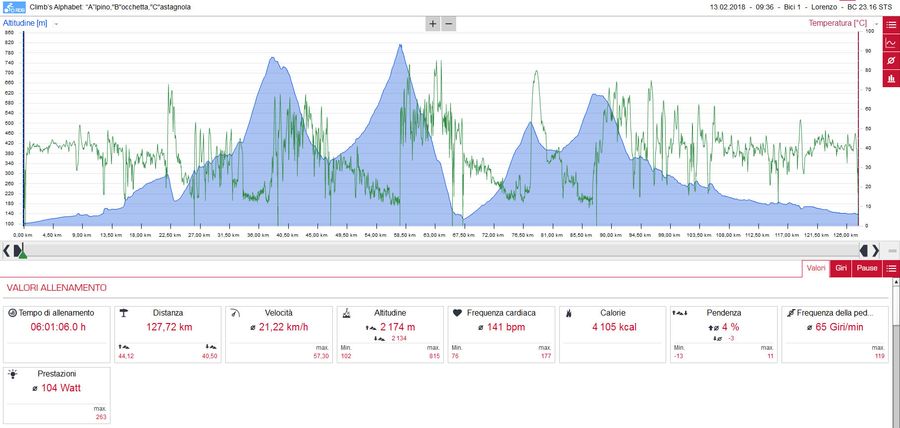Click the descent value 2 134
The height and width of the screenshot is (428, 900).
(x=399, y=338)
